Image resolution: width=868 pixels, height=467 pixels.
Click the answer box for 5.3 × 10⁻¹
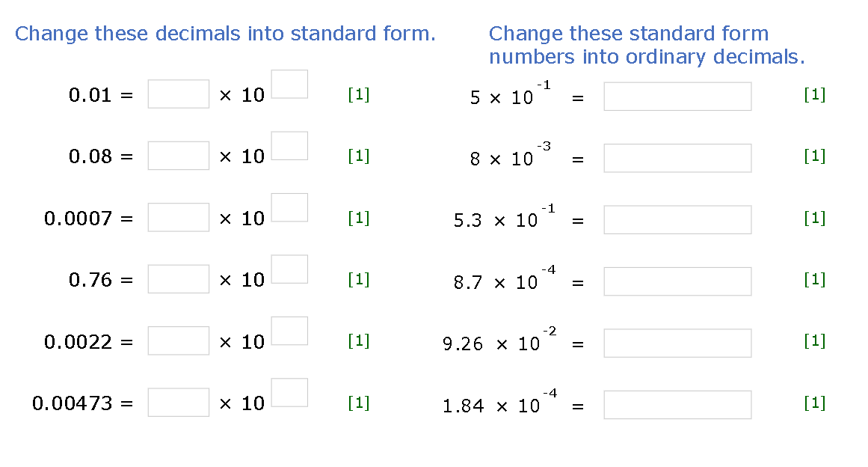pos(677,219)
